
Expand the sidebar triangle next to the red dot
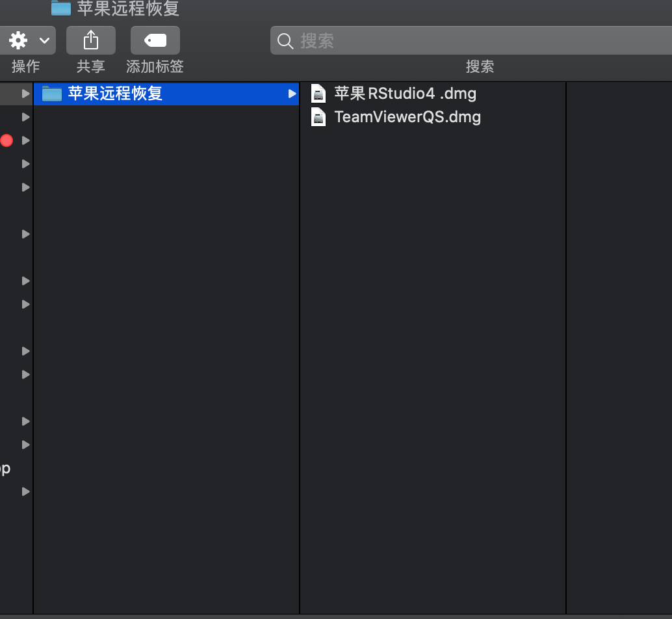[x=25, y=140]
